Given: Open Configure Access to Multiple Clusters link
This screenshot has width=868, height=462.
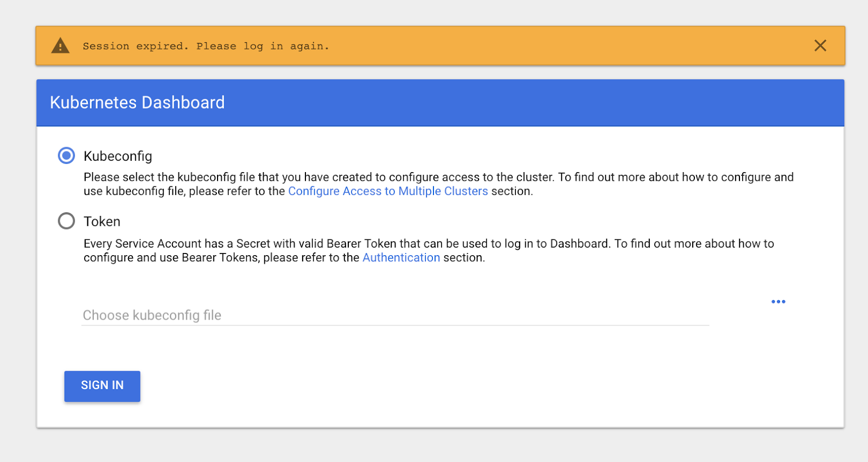Looking at the screenshot, I should [x=388, y=191].
